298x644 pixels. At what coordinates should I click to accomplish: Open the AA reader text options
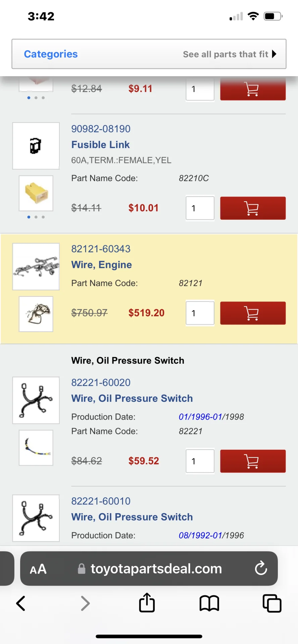coord(38,569)
